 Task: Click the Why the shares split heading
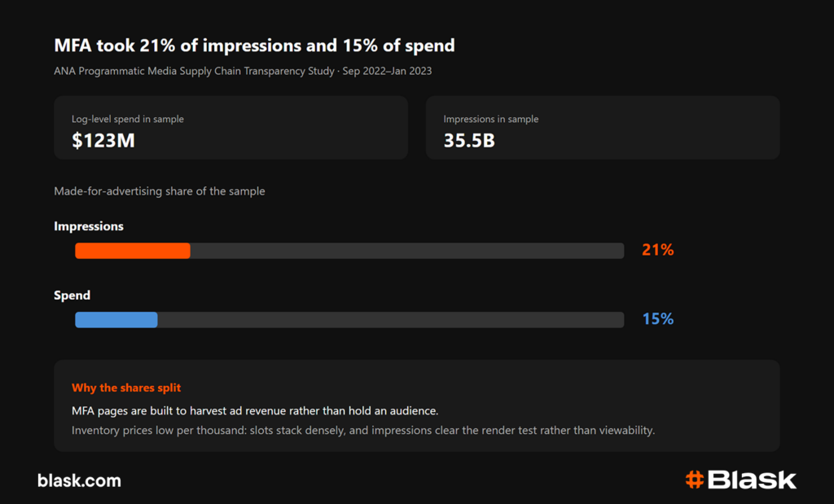126,388
